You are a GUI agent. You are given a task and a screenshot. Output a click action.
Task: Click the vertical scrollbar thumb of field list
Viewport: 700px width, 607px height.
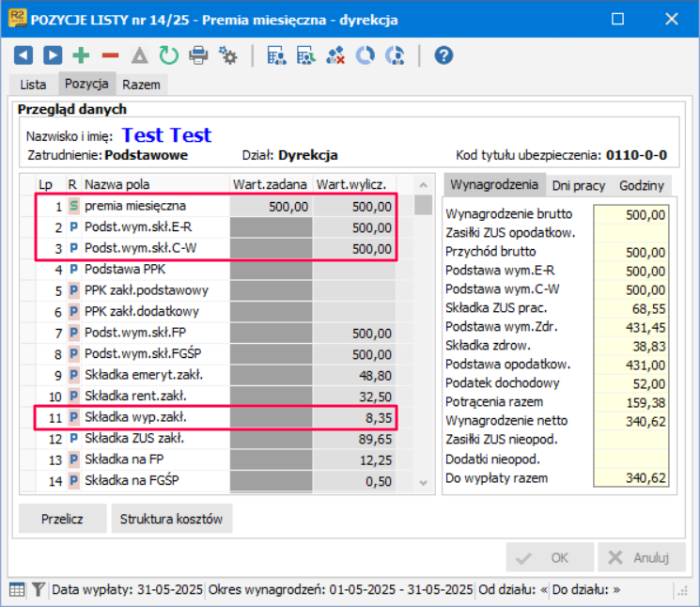[x=423, y=205]
